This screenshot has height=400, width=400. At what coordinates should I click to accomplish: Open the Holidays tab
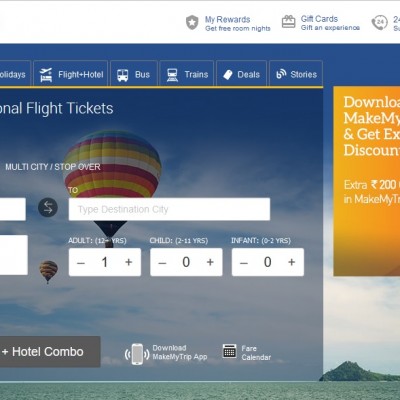[x=15, y=74]
